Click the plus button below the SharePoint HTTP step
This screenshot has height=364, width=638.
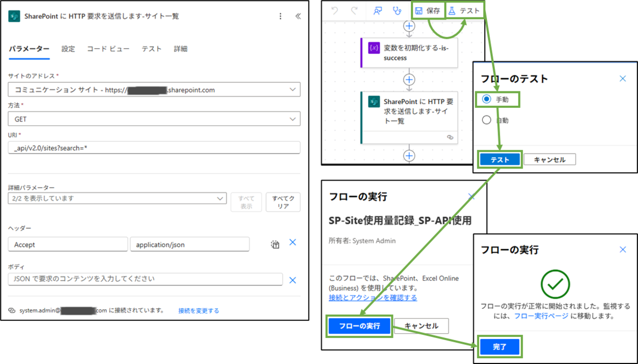coord(409,155)
